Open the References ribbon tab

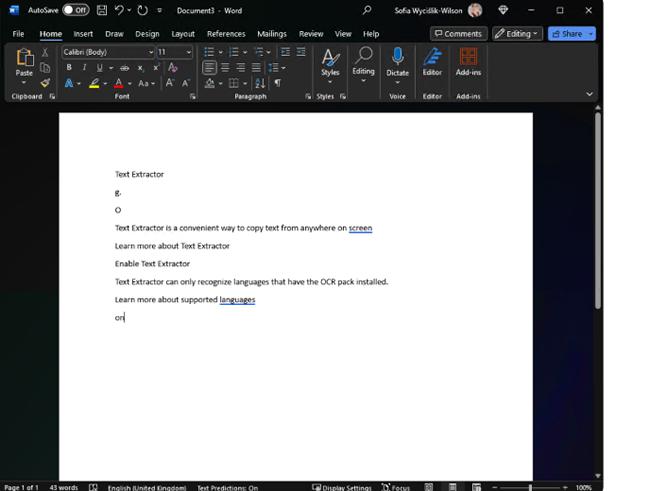[226, 34]
